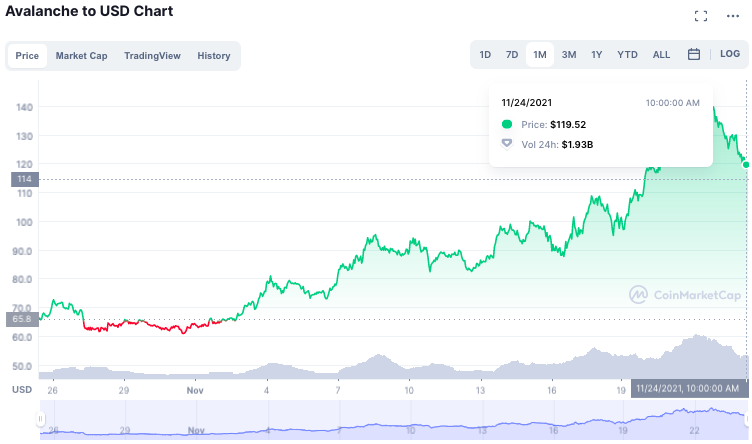Set chart range to 1D
Image resolution: width=752 pixels, height=444 pixels.
[485, 55]
